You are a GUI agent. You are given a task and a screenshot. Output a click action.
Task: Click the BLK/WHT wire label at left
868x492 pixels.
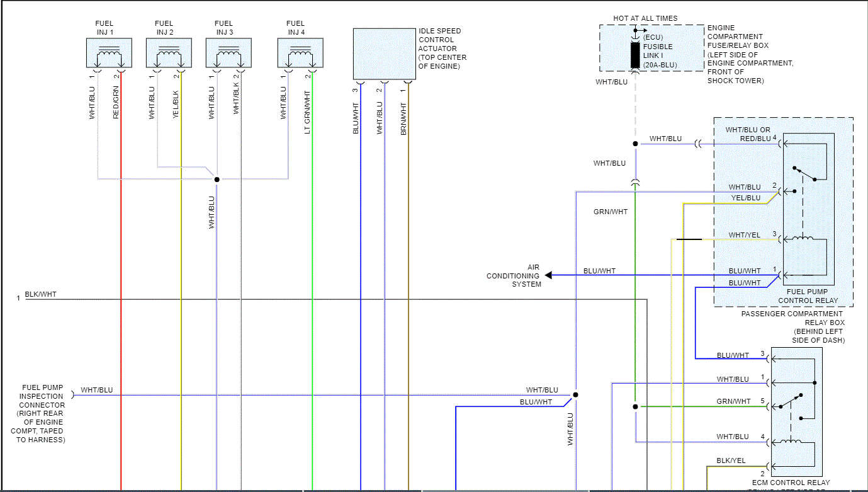pos(40,294)
